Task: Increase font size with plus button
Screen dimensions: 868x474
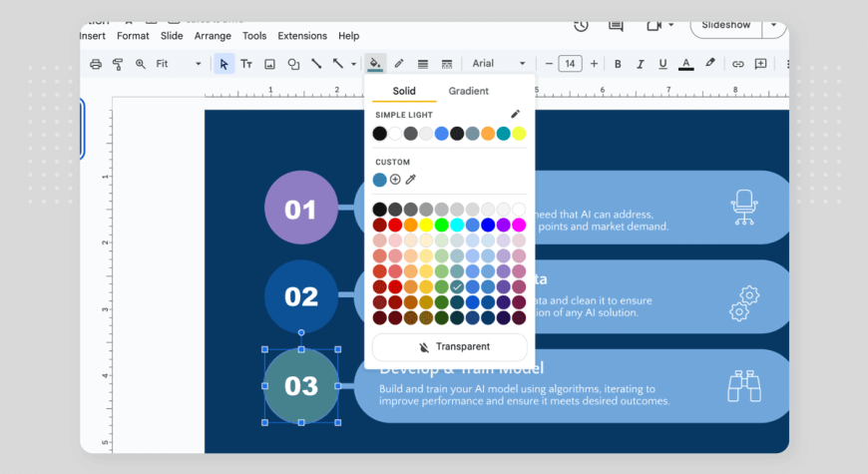Action: (x=594, y=64)
